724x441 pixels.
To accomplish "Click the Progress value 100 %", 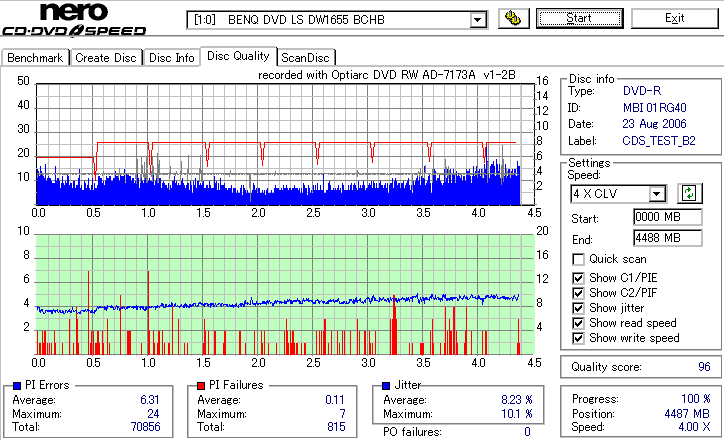I will pos(696,399).
